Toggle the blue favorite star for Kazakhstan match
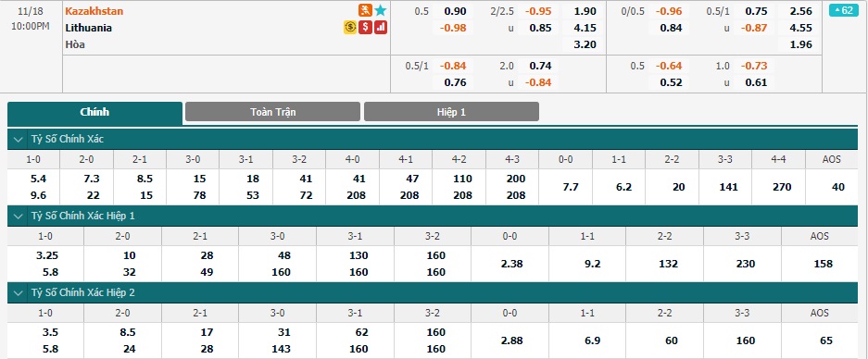Image resolution: width=868 pixels, height=359 pixels. [x=381, y=10]
